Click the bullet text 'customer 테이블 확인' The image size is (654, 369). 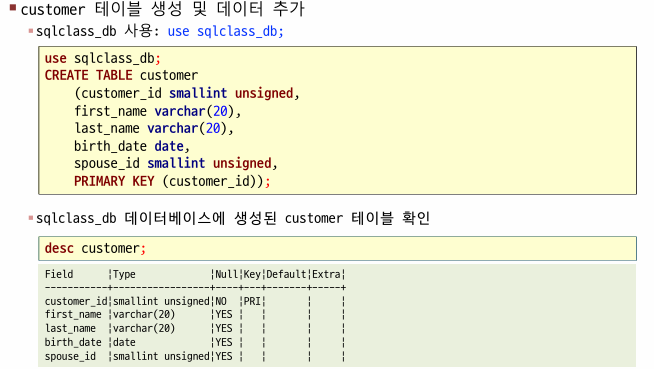(x=357, y=218)
